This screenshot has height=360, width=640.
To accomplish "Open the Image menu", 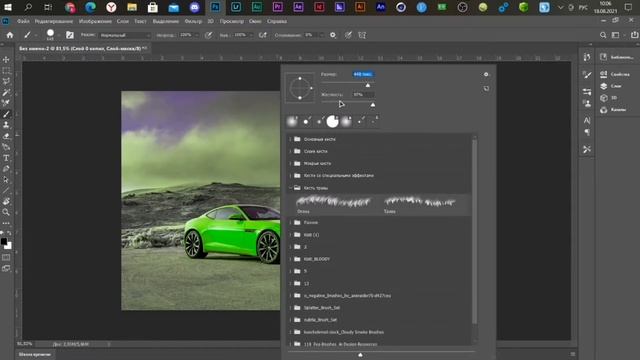I will point(95,21).
